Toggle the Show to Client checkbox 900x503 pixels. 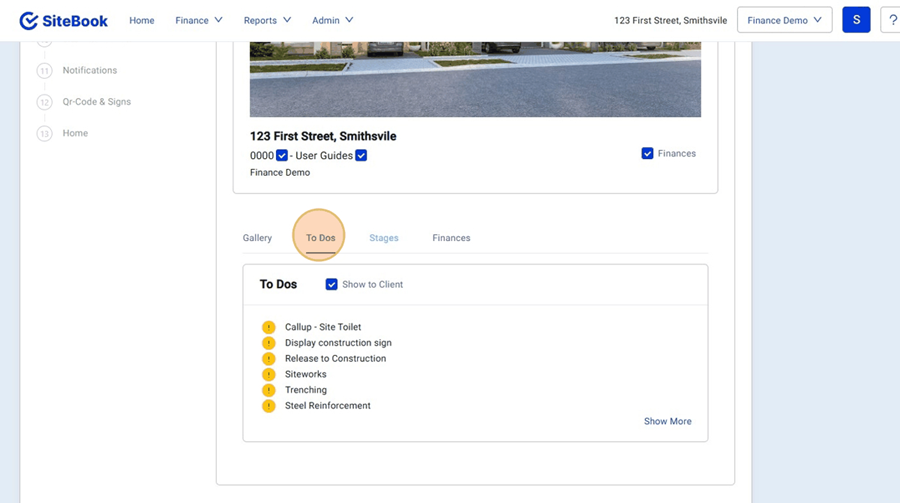(332, 285)
